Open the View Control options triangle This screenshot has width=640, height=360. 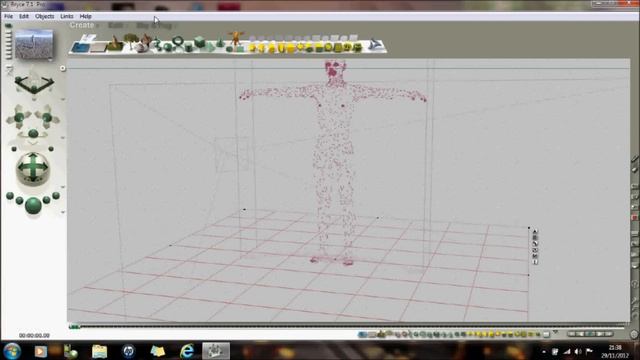63,99
